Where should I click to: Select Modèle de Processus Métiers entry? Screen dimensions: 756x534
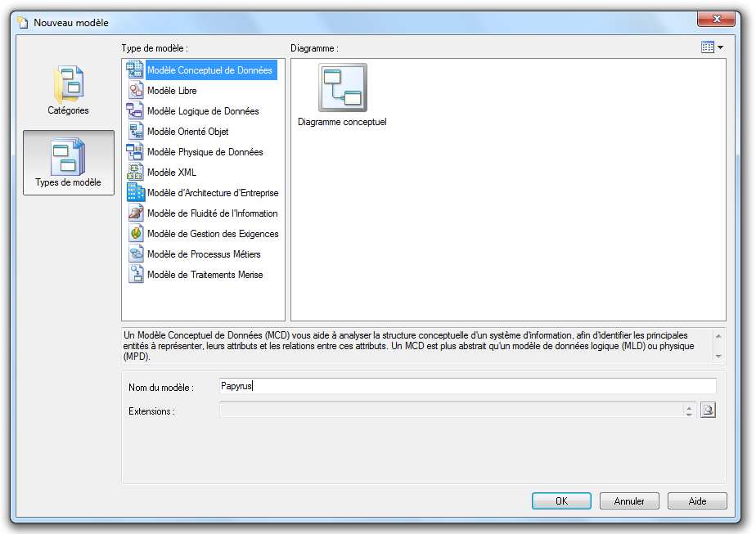click(x=204, y=254)
